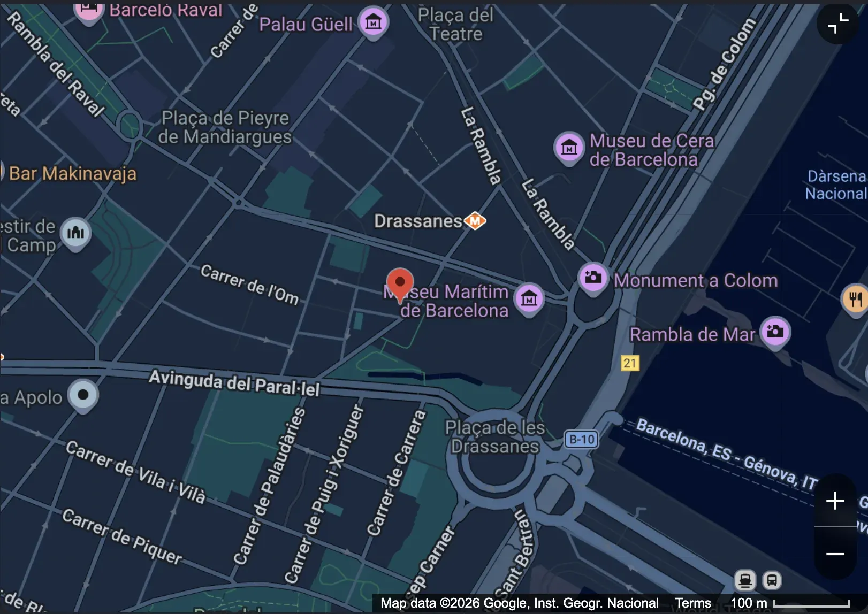Select Drassanes metro station icon
The image size is (868, 614).
(x=475, y=220)
